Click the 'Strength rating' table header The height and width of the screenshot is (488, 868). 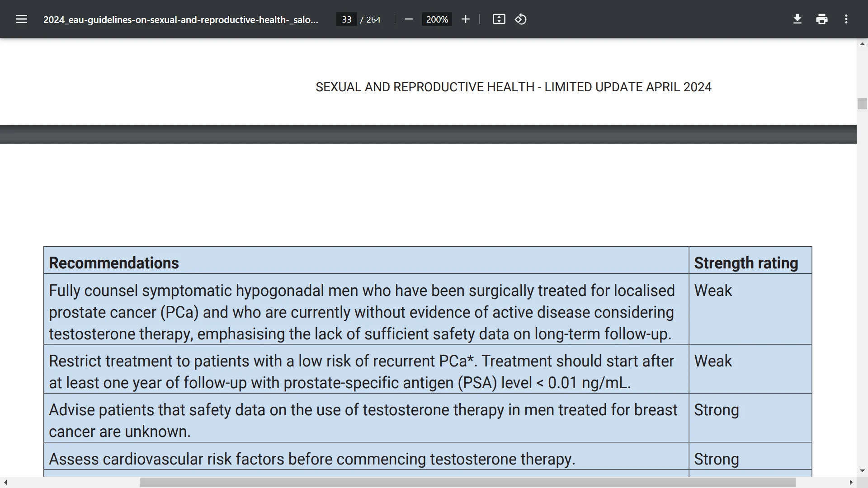746,263
